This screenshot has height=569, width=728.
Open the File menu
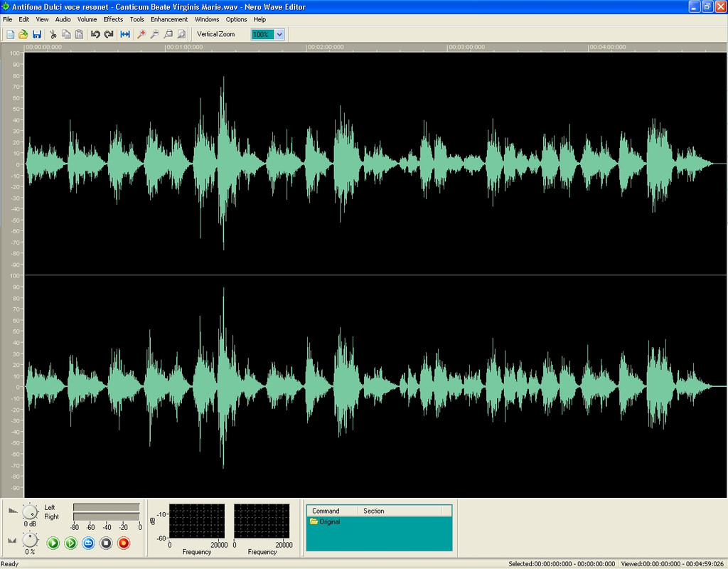point(7,19)
